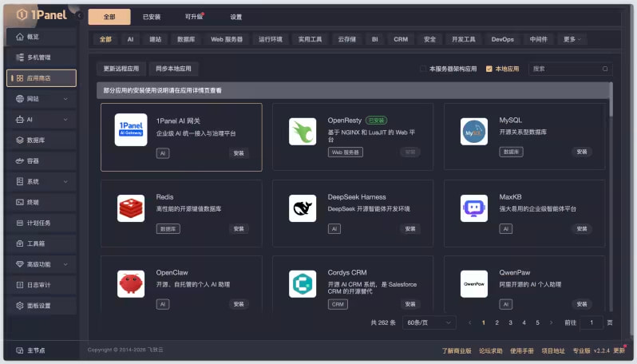Open the 更多 more categories dropdown
Screen dimensions: 637x364
[572, 39]
